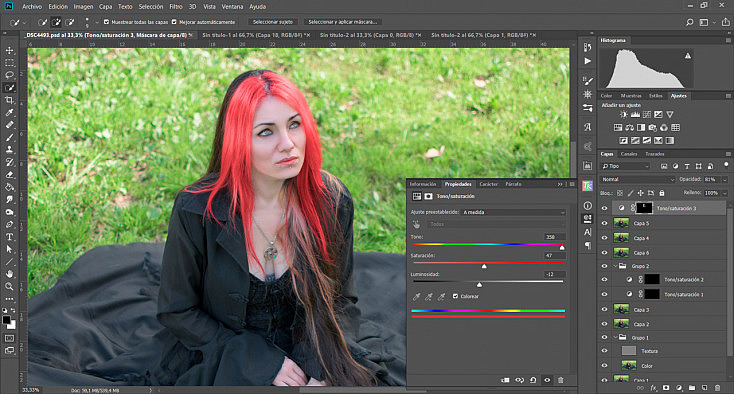Open the Filtro menu
The height and width of the screenshot is (394, 734).
(176, 7)
